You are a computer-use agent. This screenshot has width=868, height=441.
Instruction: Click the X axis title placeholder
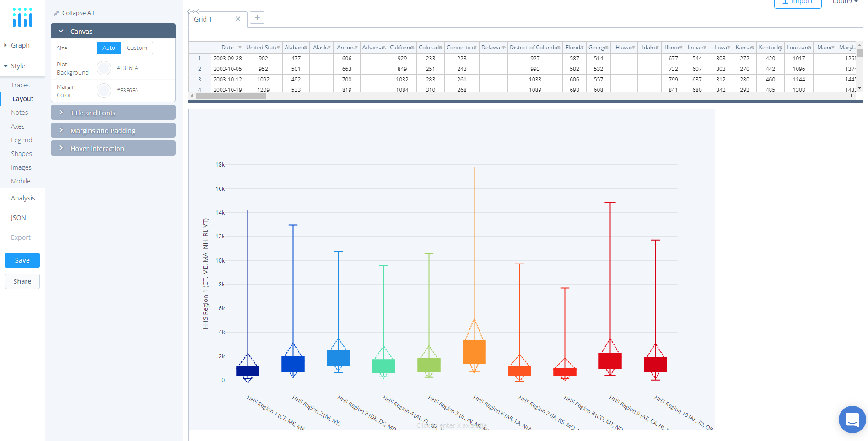pyautogui.click(x=452, y=425)
